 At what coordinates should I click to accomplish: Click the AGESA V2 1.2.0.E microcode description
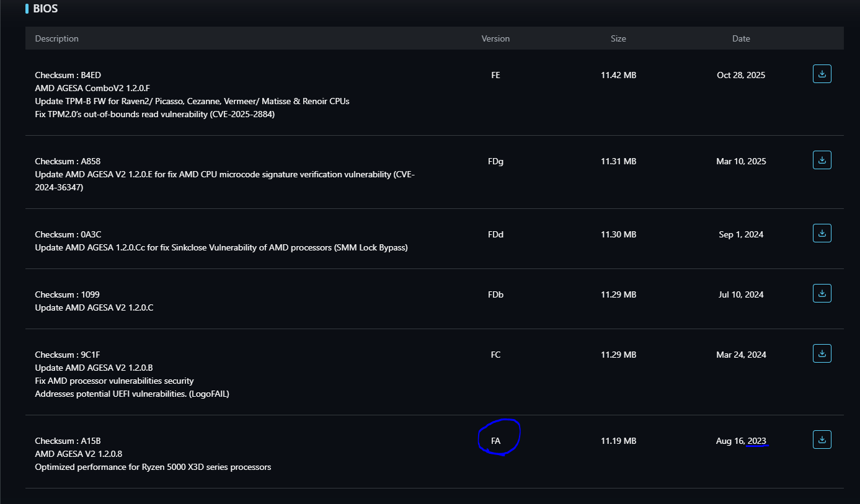225,180
